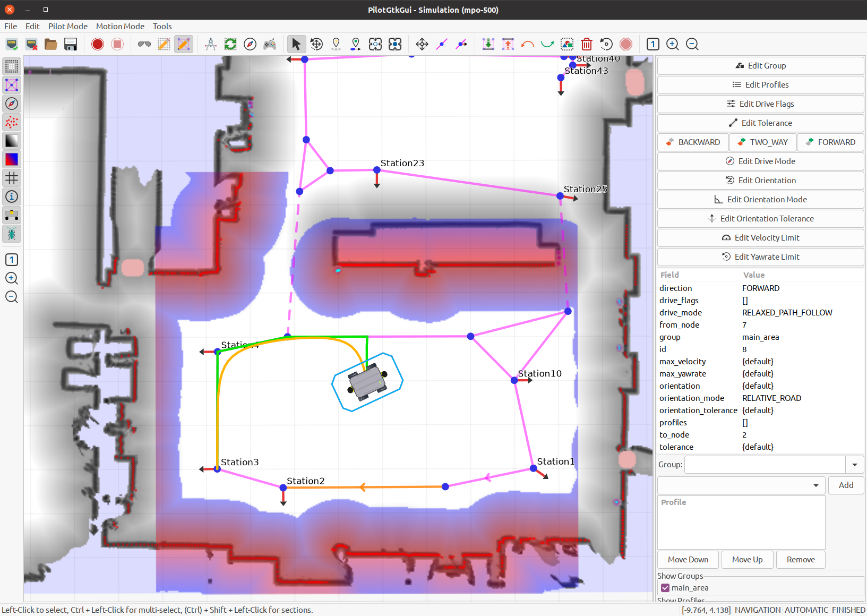867x616 pixels.
Task: Click the Edit Orientation Tolerance button
Action: pos(760,218)
